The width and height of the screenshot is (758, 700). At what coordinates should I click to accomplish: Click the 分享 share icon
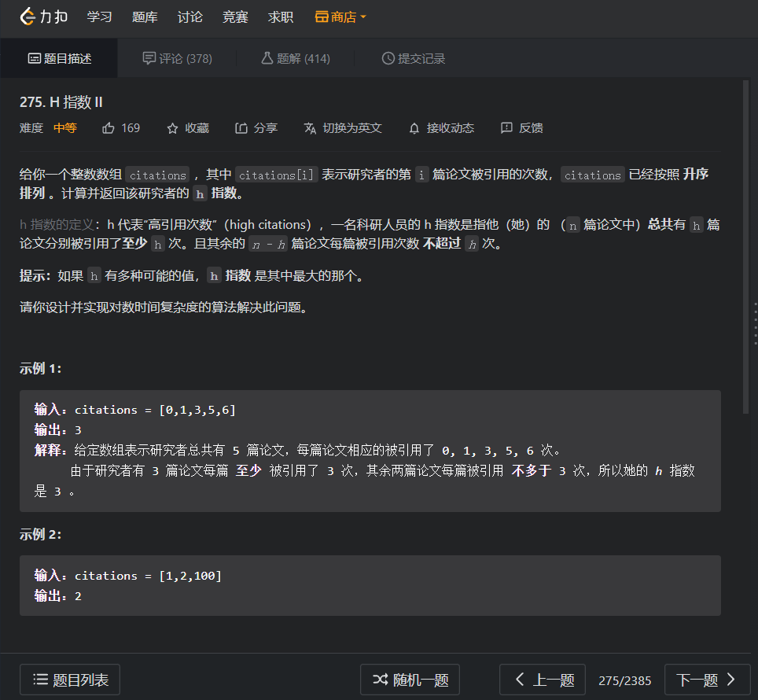click(x=241, y=128)
